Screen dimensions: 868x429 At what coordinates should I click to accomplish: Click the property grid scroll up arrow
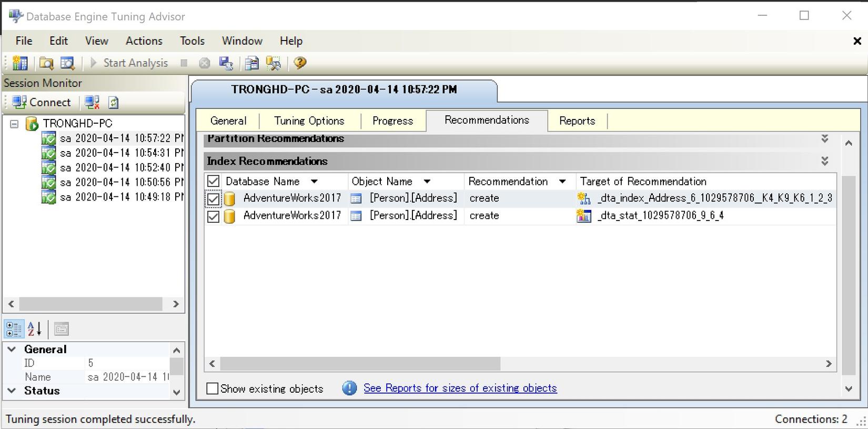point(177,350)
